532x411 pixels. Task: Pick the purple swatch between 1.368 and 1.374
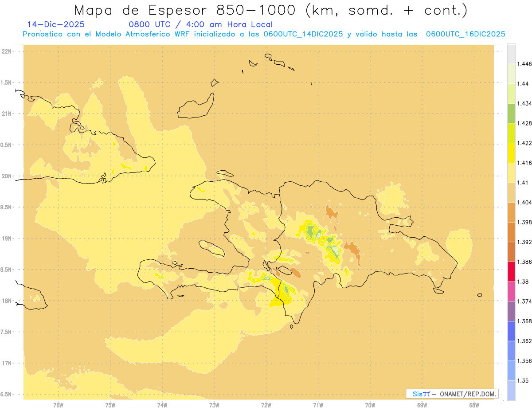tap(511, 311)
